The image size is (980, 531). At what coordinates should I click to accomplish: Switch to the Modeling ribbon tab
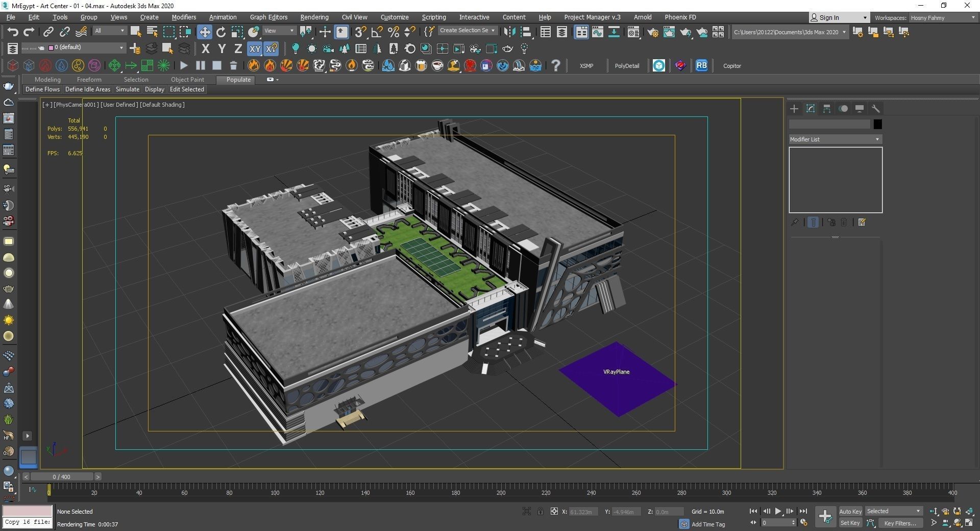coord(47,79)
